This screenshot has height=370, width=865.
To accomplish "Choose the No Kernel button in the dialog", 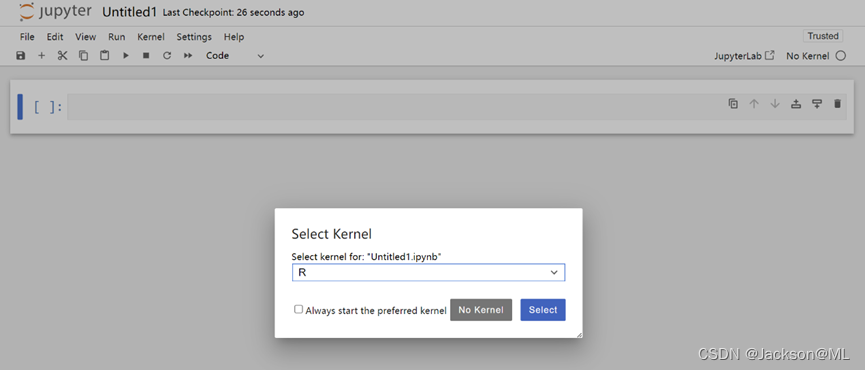I will [481, 310].
